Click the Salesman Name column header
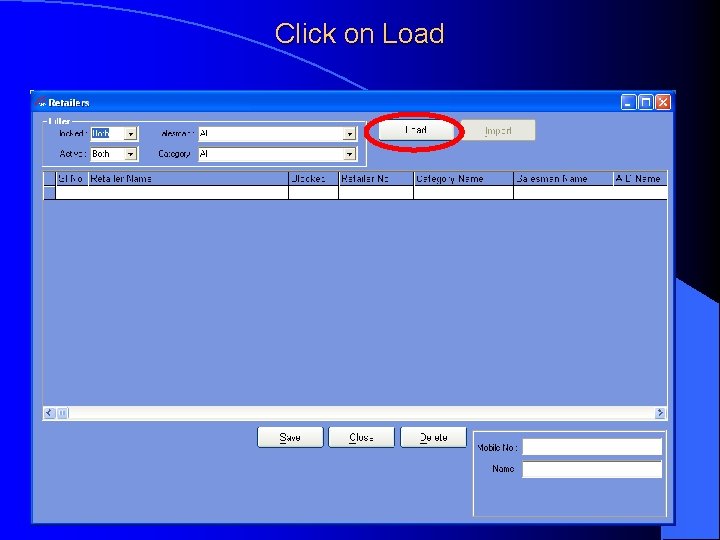The height and width of the screenshot is (540, 720). (x=563, y=179)
